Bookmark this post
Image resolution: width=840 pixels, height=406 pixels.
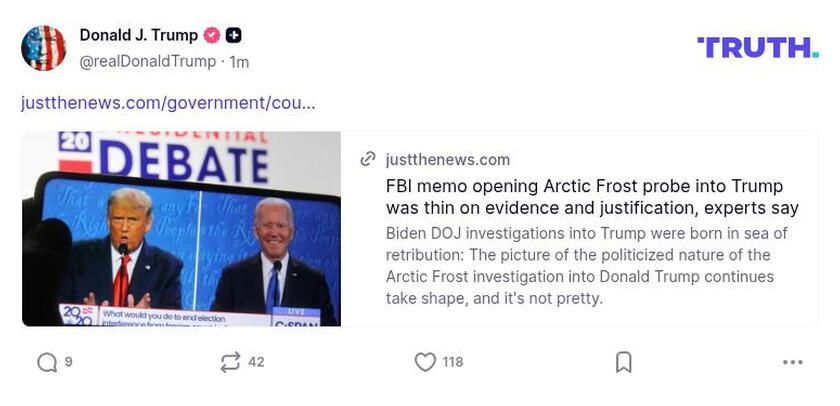point(623,362)
